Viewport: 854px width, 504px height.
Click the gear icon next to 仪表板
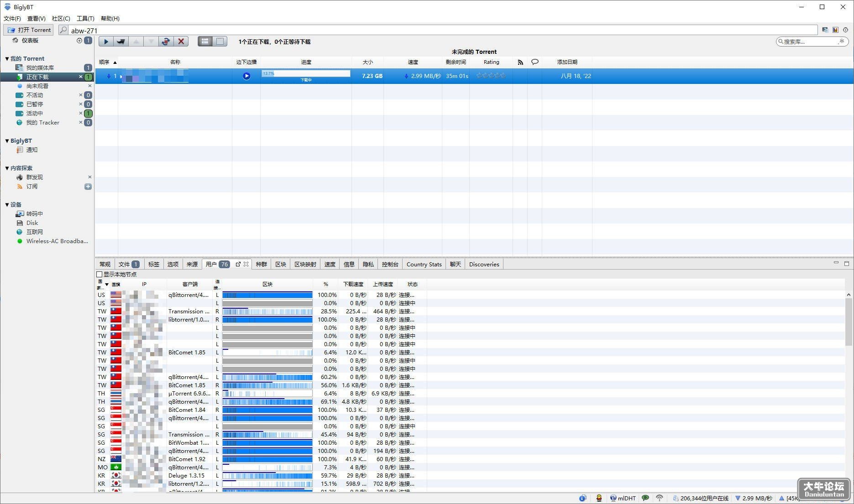point(79,41)
